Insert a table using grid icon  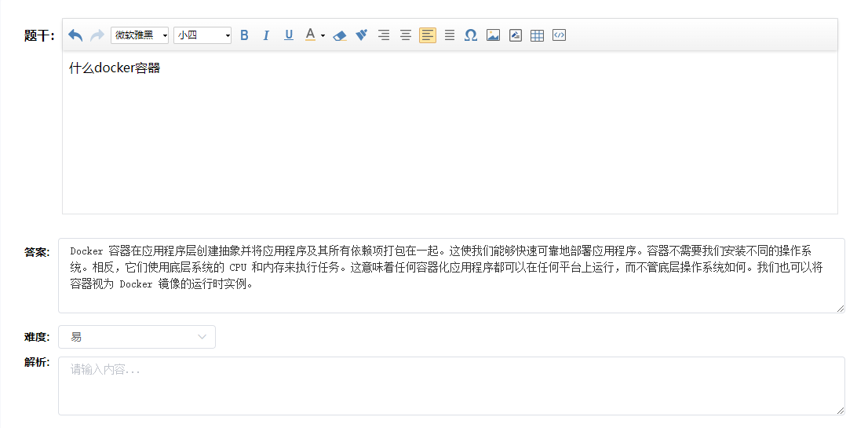537,35
